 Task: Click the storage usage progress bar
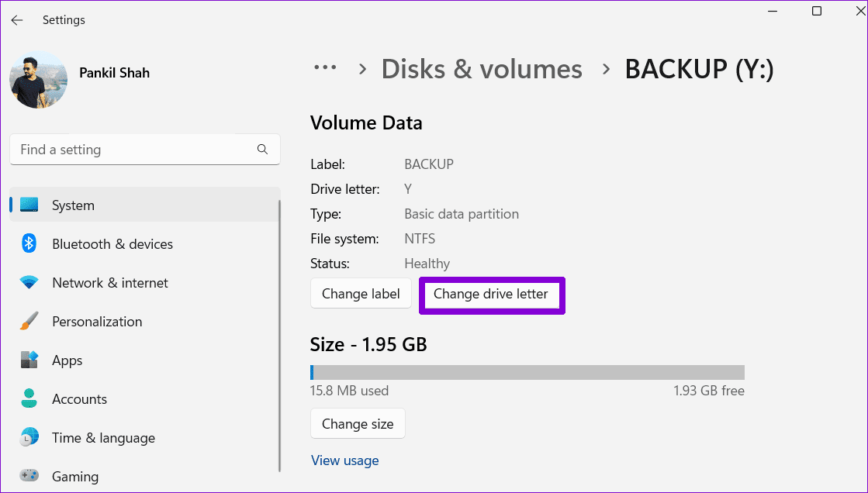527,372
